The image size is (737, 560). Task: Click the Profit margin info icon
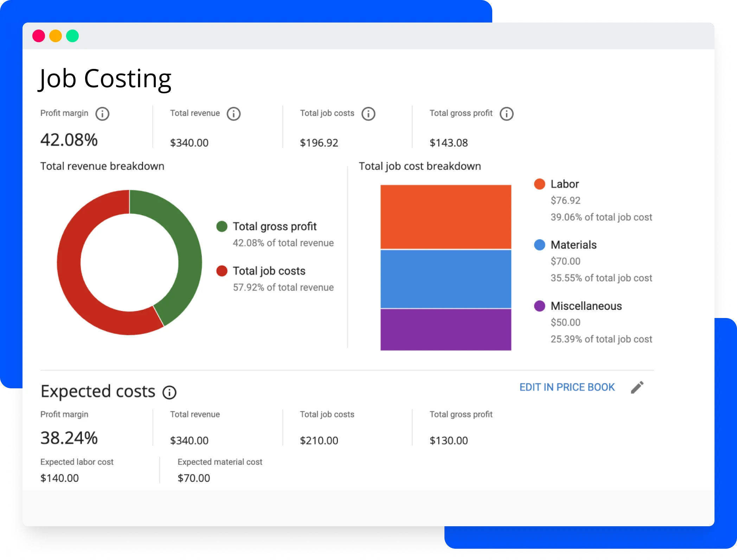pos(102,114)
